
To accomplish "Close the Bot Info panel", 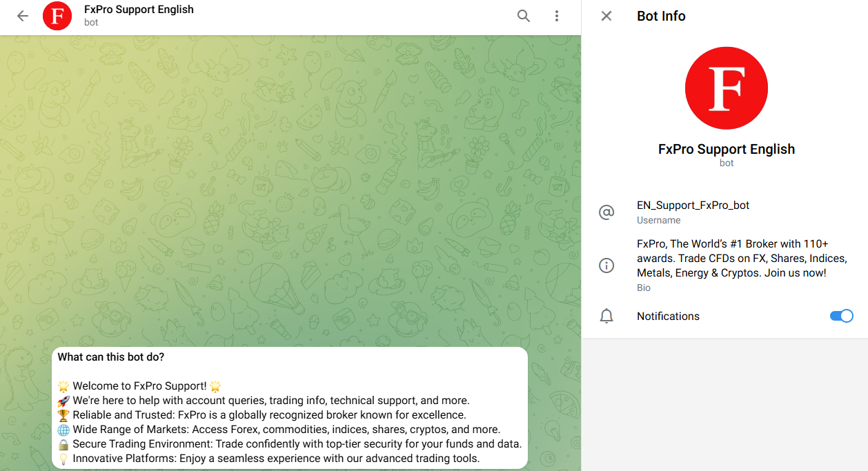I will coord(606,16).
